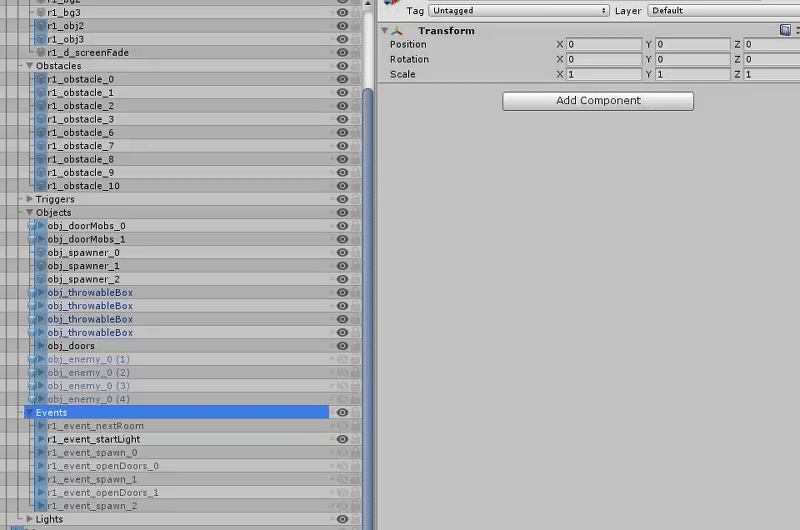Toggle visibility eye for obj_doors

[342, 346]
